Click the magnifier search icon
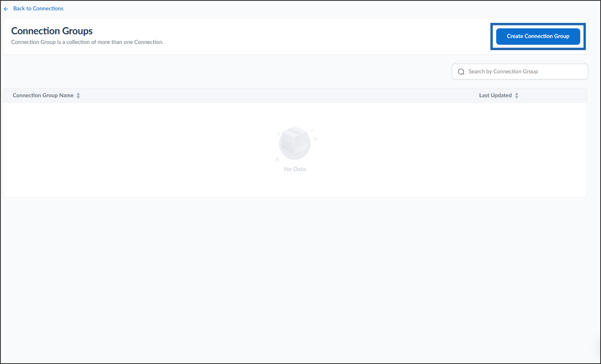Image resolution: width=601 pixels, height=364 pixels. (461, 72)
